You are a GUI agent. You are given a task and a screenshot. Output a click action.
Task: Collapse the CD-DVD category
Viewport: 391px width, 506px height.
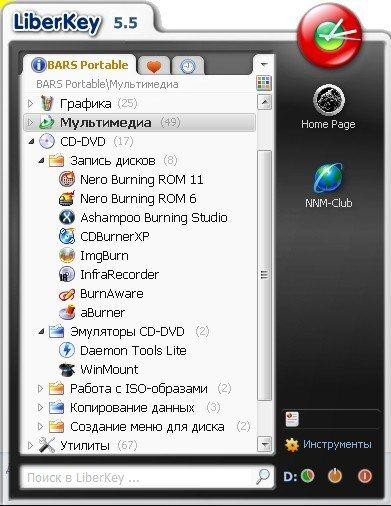tap(31, 142)
